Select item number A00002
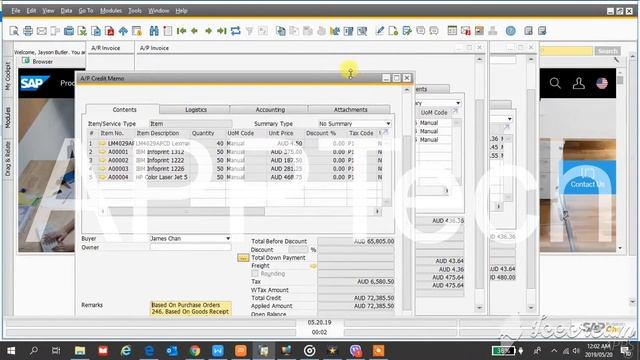Screen dimensions: 640x360 tap(118, 160)
